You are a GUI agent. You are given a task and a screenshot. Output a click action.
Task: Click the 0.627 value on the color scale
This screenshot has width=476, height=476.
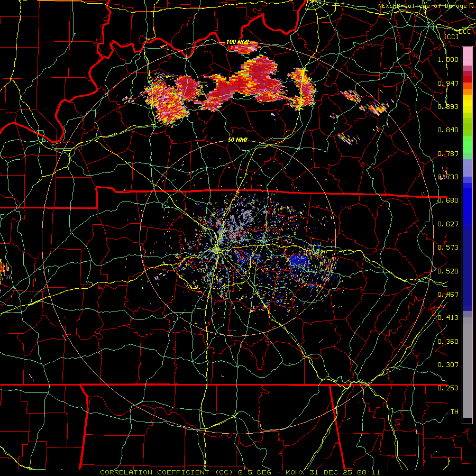(x=448, y=224)
